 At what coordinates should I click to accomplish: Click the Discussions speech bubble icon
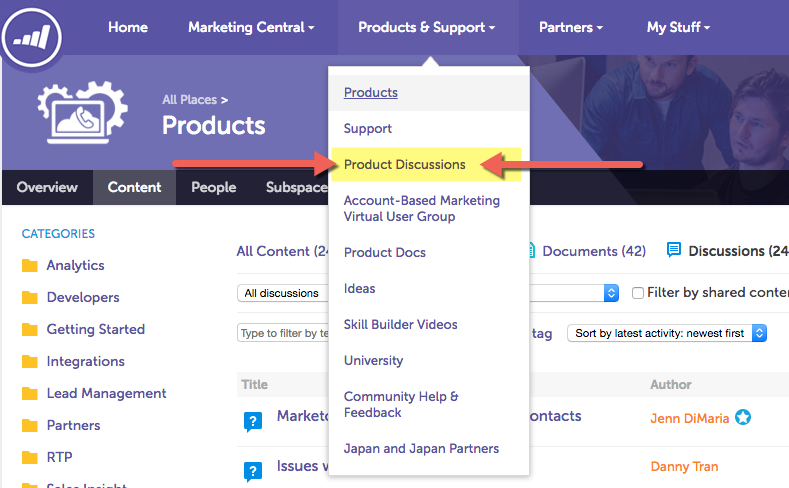coord(674,250)
